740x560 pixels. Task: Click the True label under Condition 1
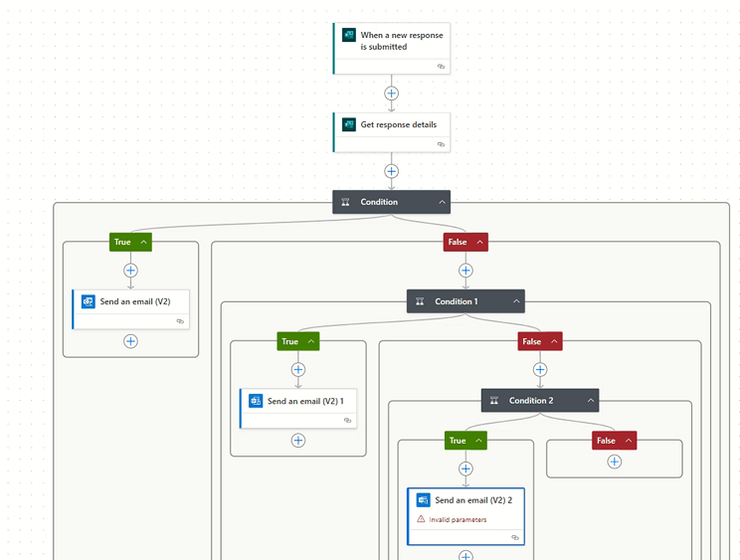click(289, 341)
